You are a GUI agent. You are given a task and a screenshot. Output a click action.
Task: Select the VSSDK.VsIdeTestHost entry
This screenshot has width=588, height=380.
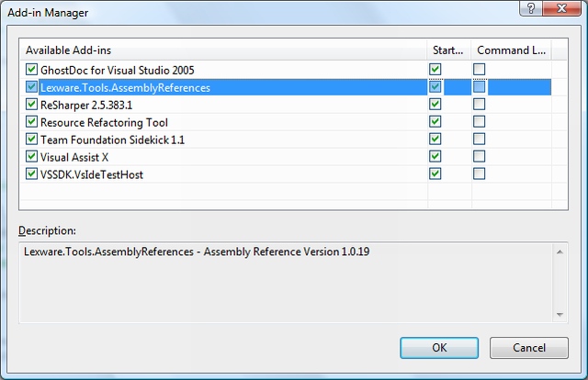pos(92,174)
